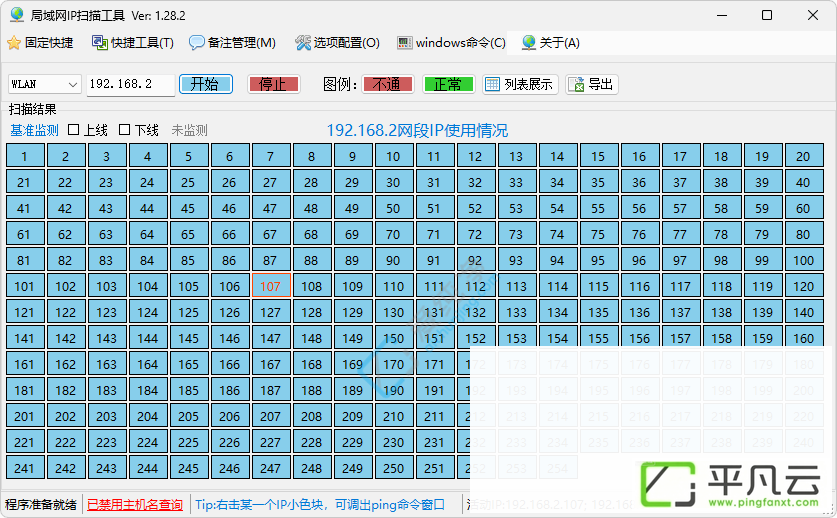Click the 列表展示 list view button
The image size is (837, 518).
pyautogui.click(x=520, y=84)
